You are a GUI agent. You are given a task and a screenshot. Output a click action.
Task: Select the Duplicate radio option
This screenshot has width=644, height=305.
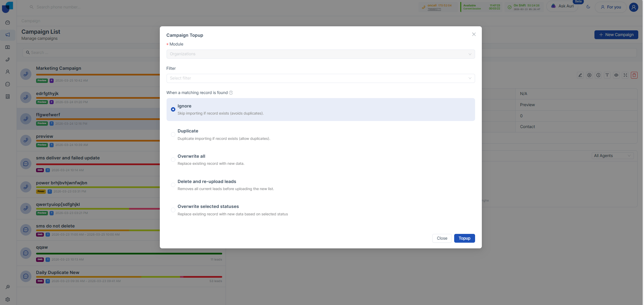(173, 134)
